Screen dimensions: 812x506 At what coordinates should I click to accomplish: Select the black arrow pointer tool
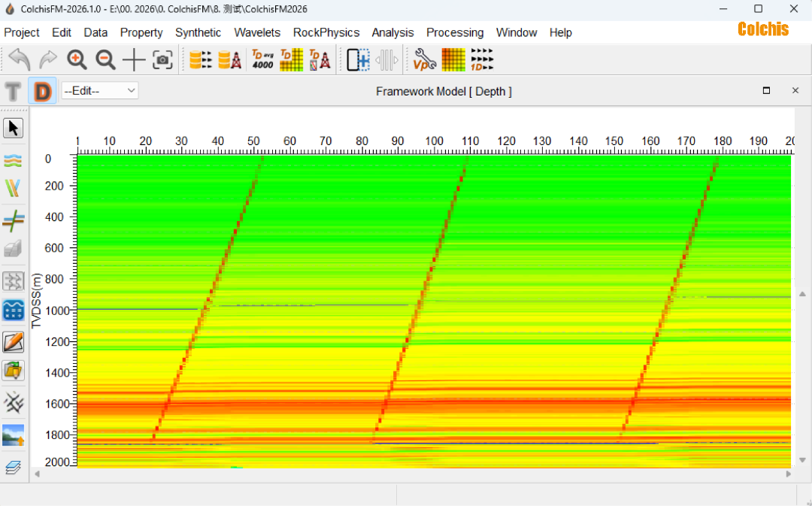(13, 128)
